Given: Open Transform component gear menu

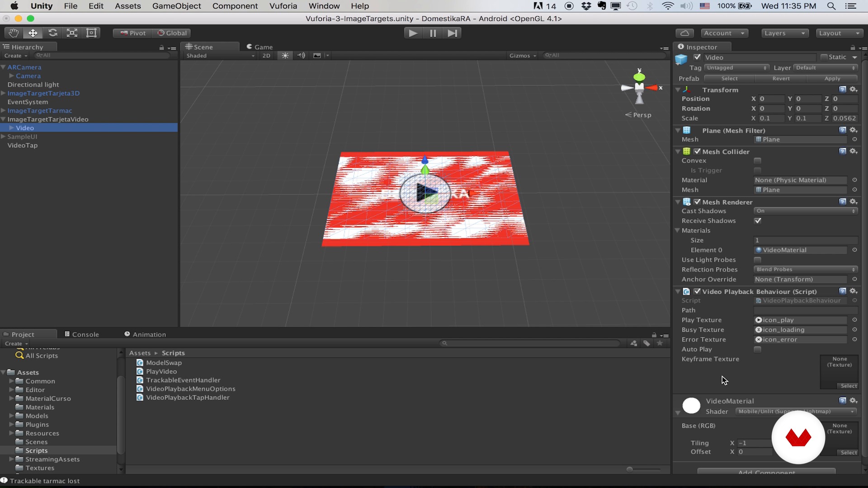Looking at the screenshot, I should (854, 89).
